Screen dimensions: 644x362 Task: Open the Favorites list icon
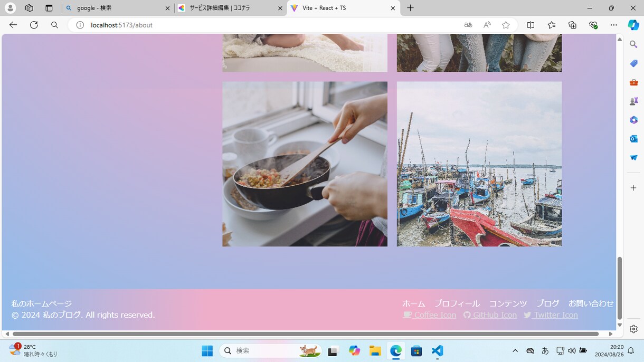tap(552, 25)
